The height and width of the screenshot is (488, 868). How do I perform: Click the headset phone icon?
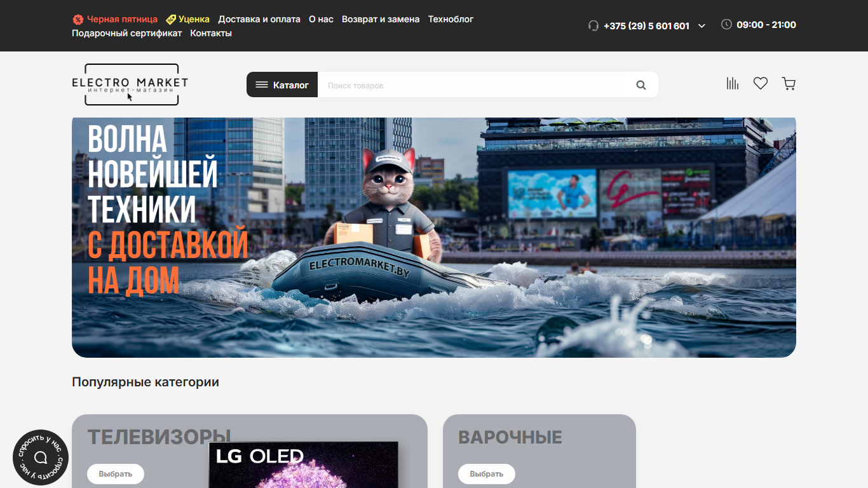[x=593, y=25]
